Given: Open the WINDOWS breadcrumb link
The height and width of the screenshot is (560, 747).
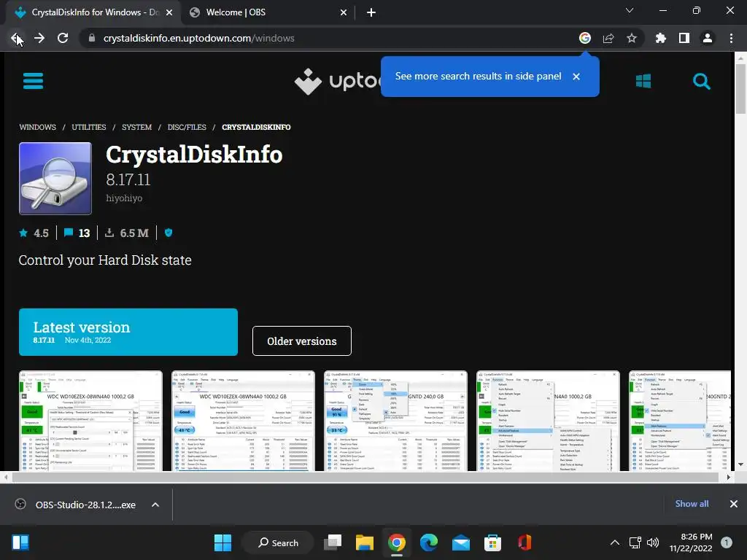Looking at the screenshot, I should point(38,127).
